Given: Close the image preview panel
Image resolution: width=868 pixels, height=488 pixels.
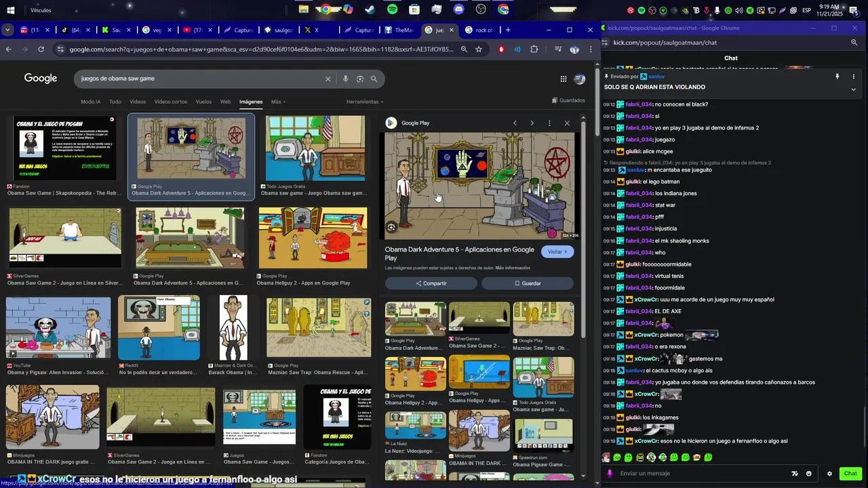Looking at the screenshot, I should click(567, 123).
